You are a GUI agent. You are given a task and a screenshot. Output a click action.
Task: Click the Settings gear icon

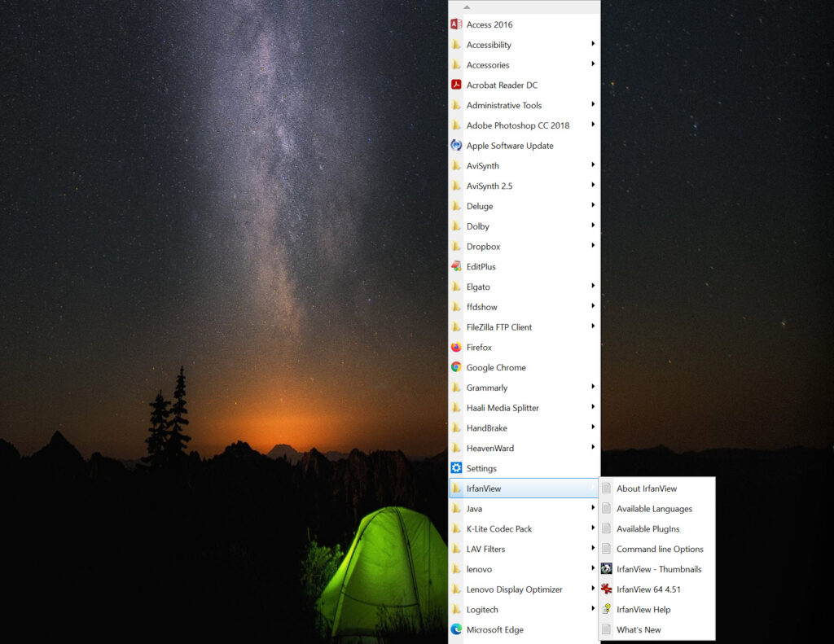456,468
